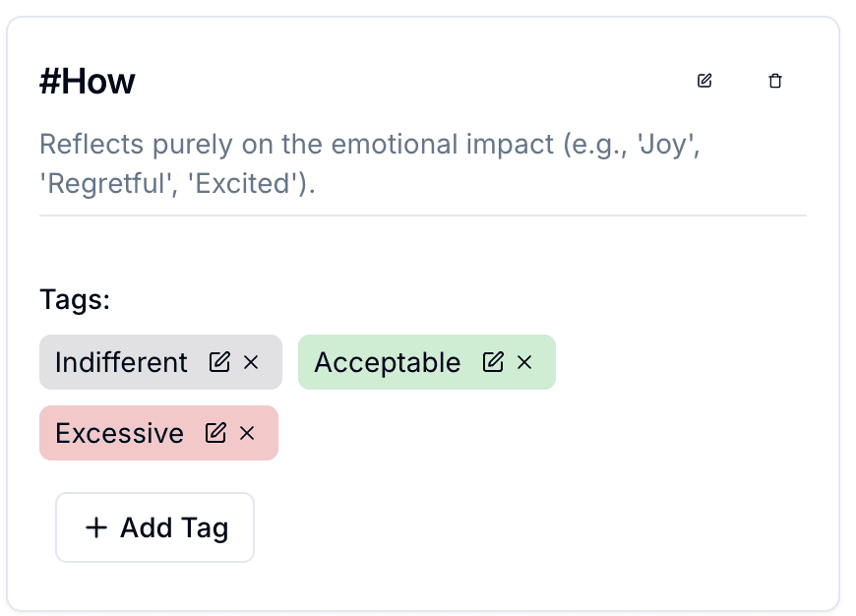Screen dimensions: 856x616
Task: Open the edit icon for the #How card
Action: [x=704, y=81]
